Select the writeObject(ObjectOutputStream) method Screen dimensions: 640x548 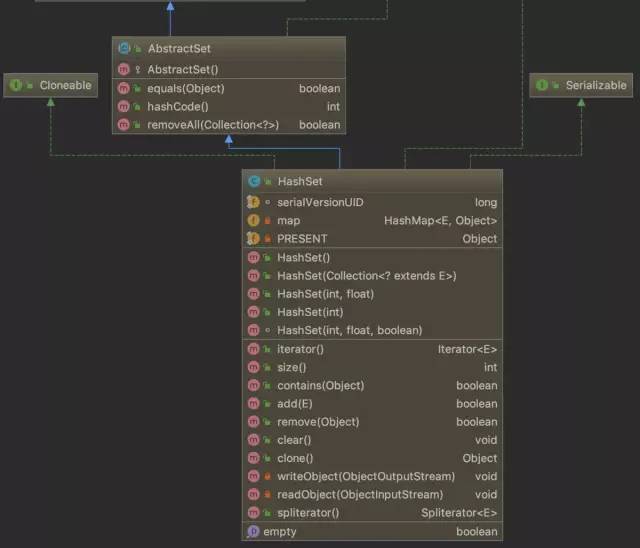point(366,476)
